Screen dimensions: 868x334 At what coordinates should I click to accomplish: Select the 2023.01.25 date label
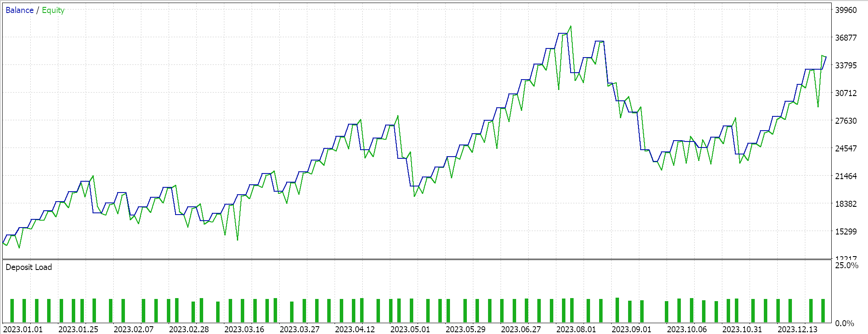pyautogui.click(x=78, y=329)
